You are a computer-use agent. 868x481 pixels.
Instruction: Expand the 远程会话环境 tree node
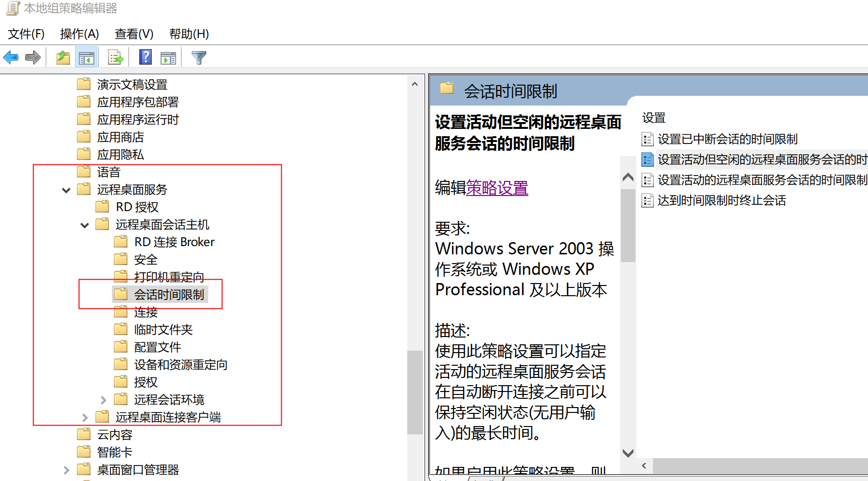[x=103, y=400]
